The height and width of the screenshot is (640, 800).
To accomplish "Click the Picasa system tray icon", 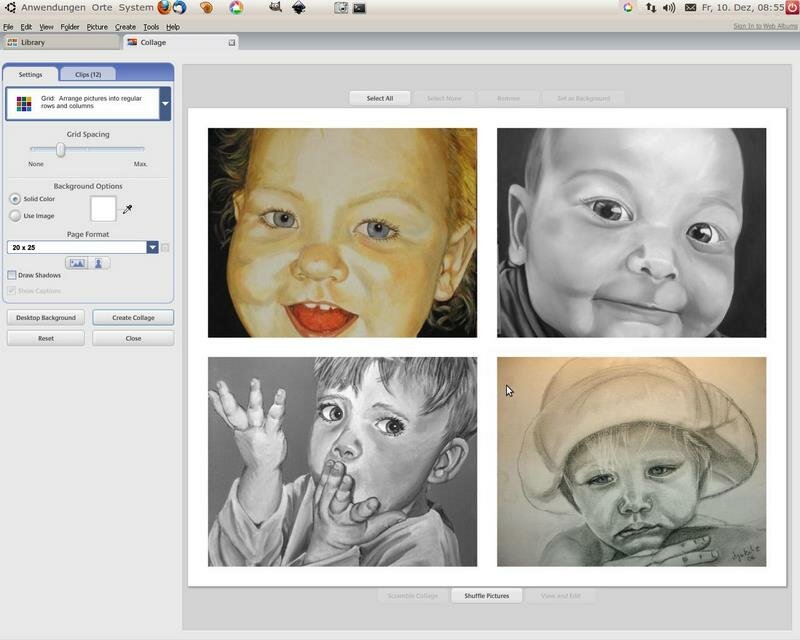I will pos(628,8).
